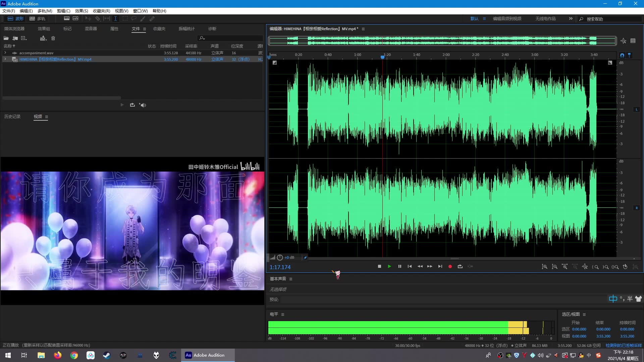The width and height of the screenshot is (644, 362).
Task: Zoom to selection in-point
Action: 595,267
